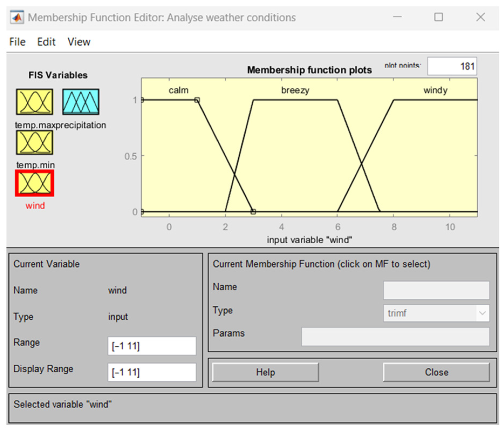The image size is (504, 431).
Task: Click the membership function Name field
Action: pos(436,290)
